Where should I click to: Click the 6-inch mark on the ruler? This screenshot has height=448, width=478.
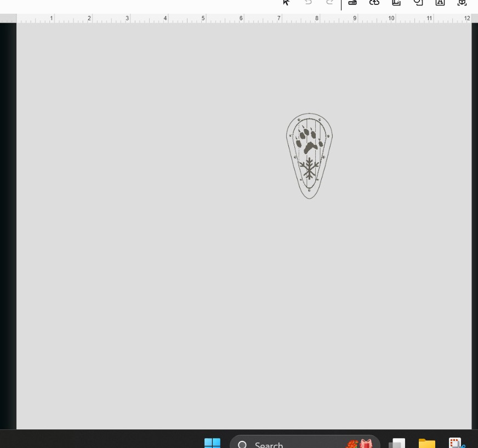click(x=241, y=19)
